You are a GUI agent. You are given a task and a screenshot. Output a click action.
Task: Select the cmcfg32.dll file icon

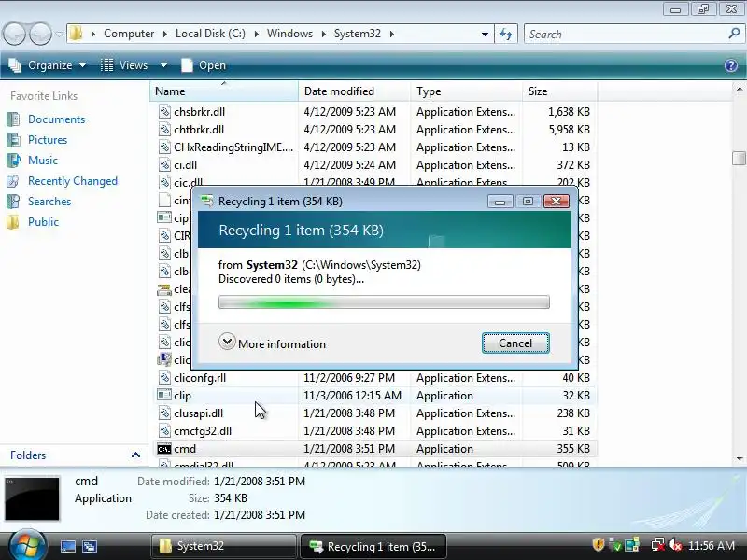click(x=164, y=431)
